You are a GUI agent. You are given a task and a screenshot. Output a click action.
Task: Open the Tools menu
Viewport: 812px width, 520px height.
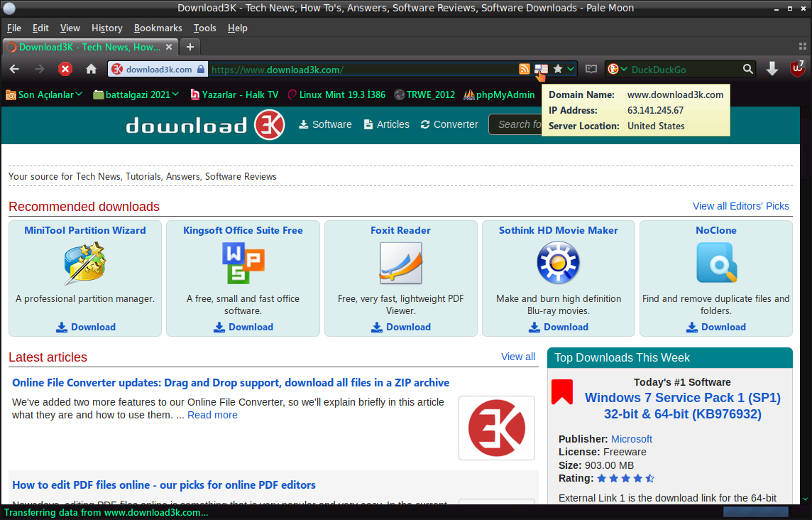pyautogui.click(x=204, y=28)
